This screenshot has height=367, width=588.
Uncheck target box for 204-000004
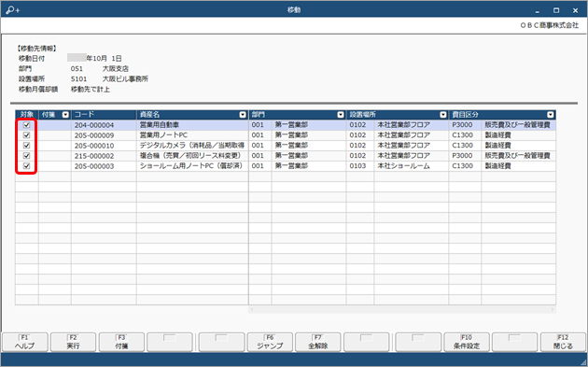pos(27,125)
